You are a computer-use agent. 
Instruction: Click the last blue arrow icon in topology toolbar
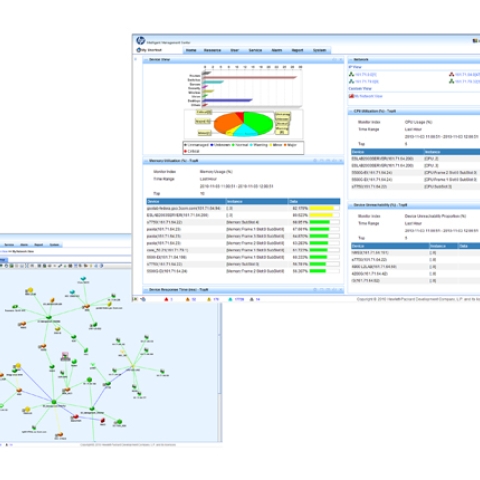coord(101,266)
